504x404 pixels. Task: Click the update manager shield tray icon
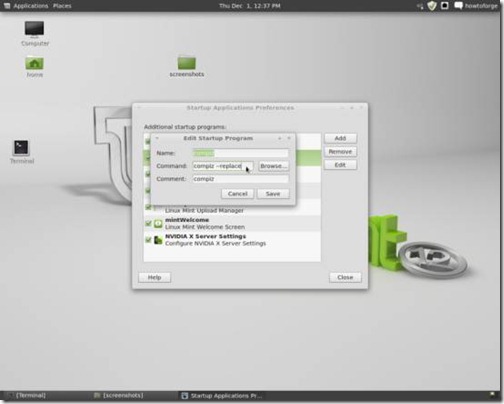coord(432,6)
